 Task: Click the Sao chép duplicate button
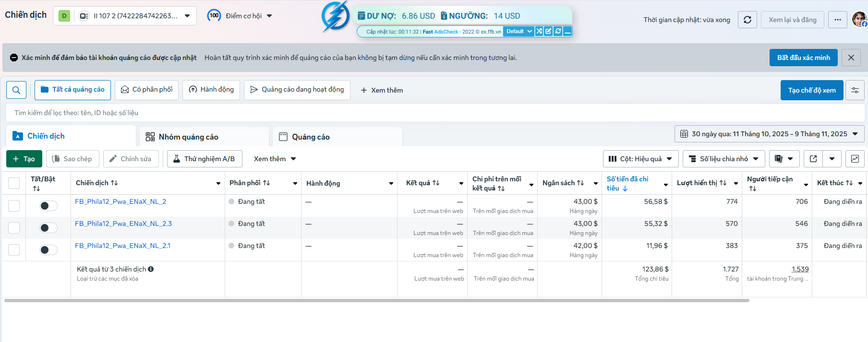[72, 159]
